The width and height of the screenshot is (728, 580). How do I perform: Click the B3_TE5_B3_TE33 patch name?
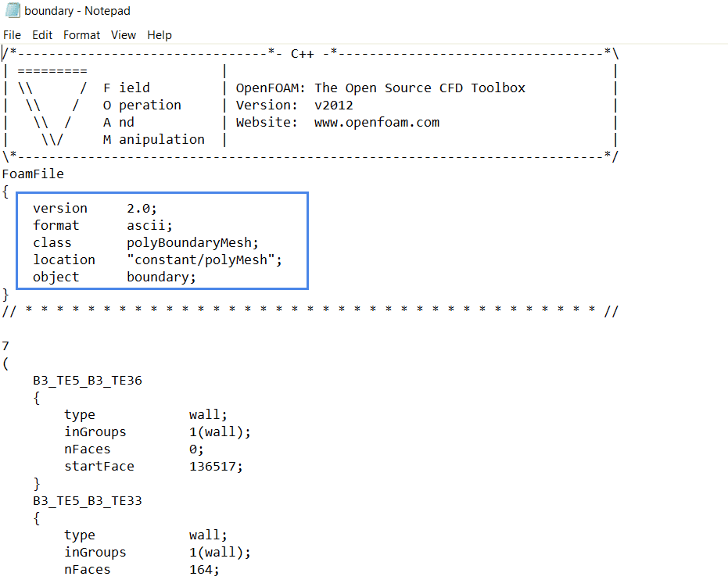coord(87,501)
